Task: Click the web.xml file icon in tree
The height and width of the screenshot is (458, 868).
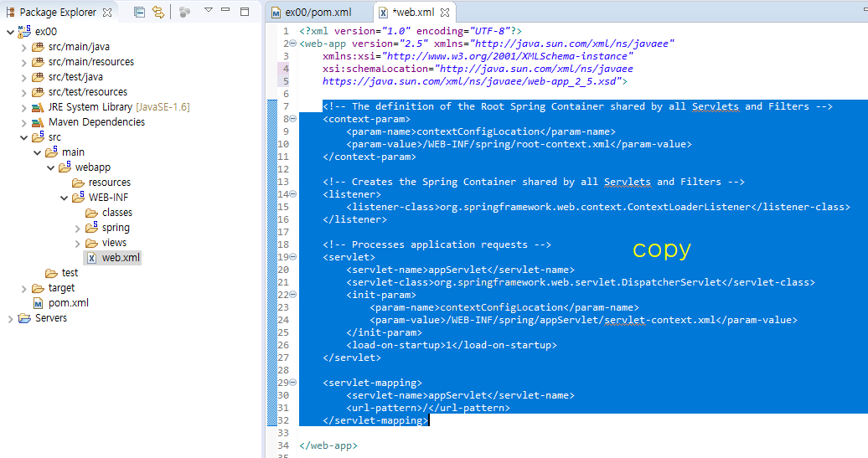Action: 91,258
